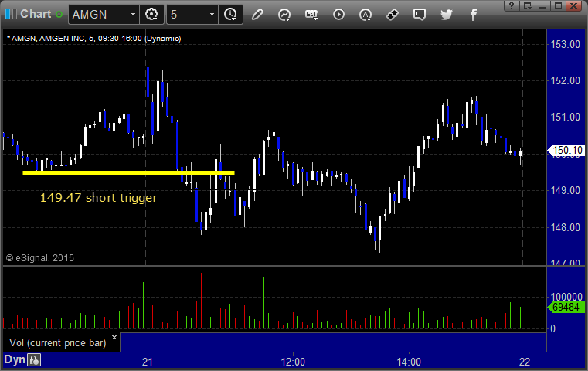This screenshot has height=371, width=588.
Task: Click the 148.00 price axis label
Action: click(x=565, y=227)
